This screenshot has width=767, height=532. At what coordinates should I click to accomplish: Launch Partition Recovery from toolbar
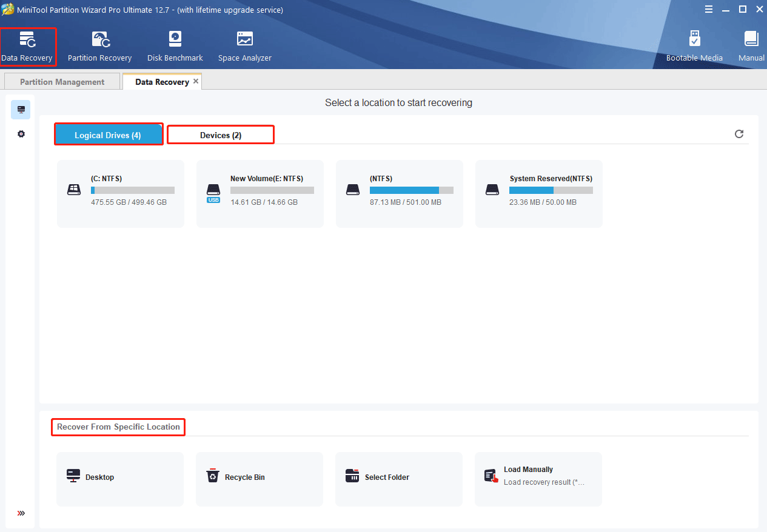99,46
